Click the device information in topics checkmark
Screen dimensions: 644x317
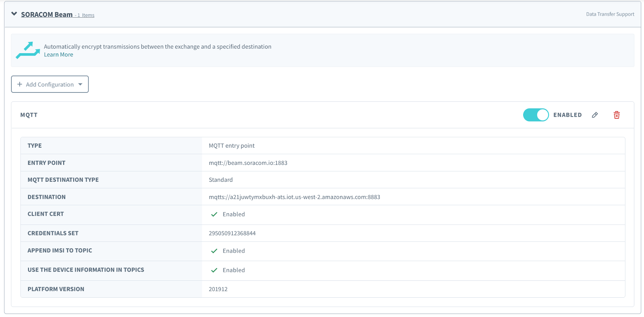coord(214,270)
